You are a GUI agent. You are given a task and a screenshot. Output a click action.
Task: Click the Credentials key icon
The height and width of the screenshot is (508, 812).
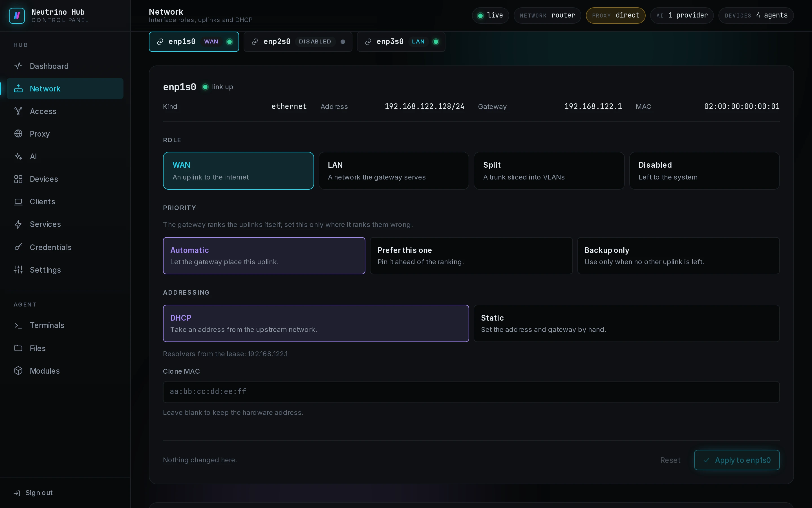coord(18,247)
